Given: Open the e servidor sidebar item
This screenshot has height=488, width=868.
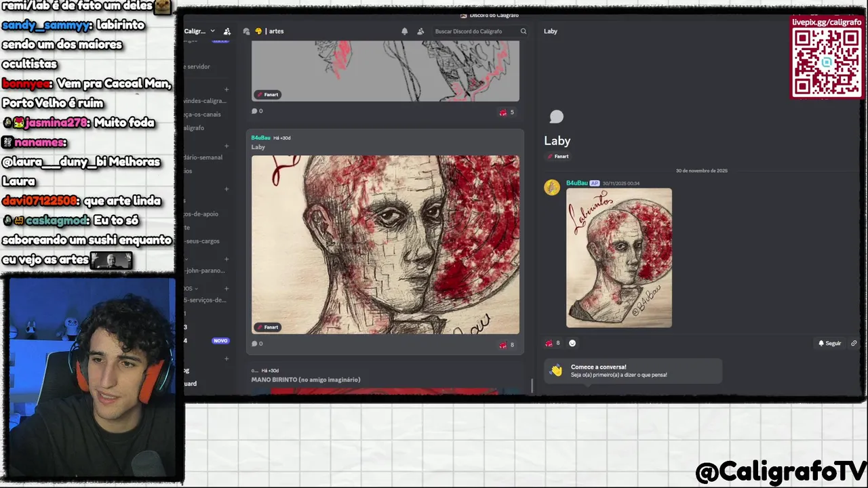Looking at the screenshot, I should (x=198, y=66).
